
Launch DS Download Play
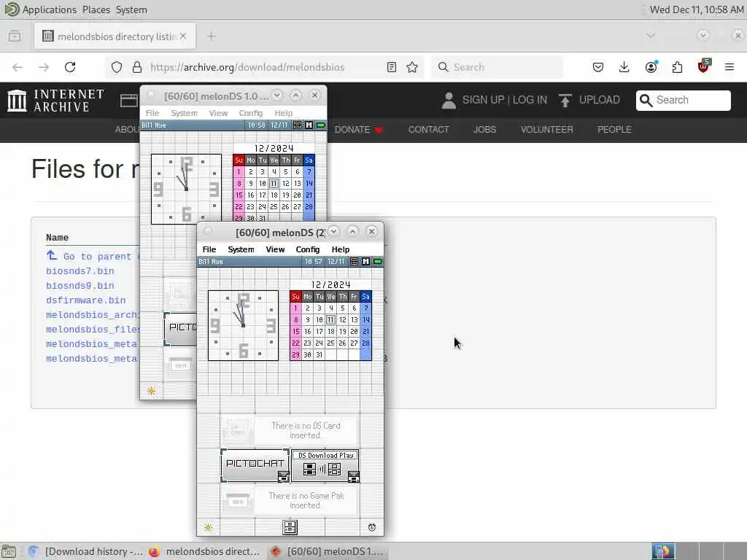pos(325,465)
